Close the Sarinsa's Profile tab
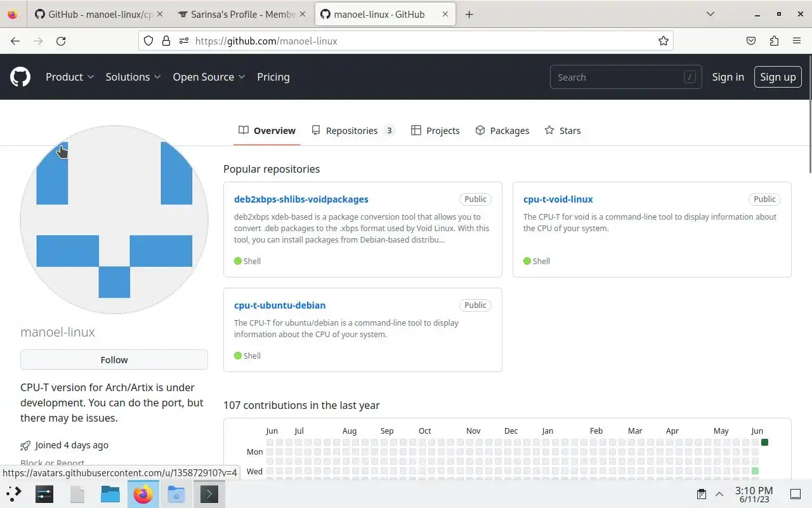 click(304, 14)
